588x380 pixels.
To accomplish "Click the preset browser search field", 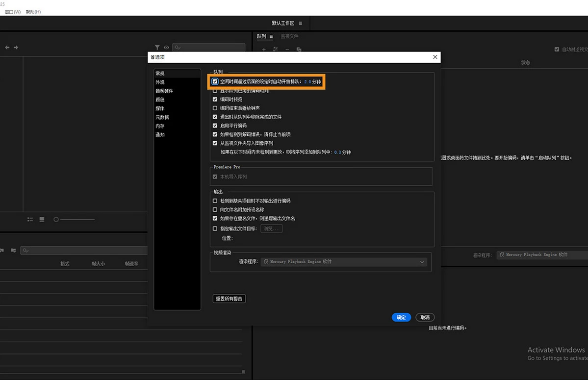I will point(84,251).
